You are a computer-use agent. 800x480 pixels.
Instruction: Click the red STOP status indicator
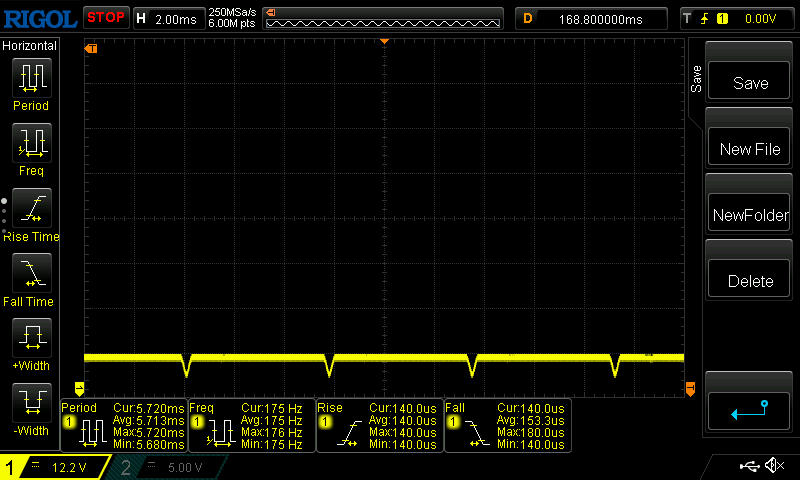106,18
